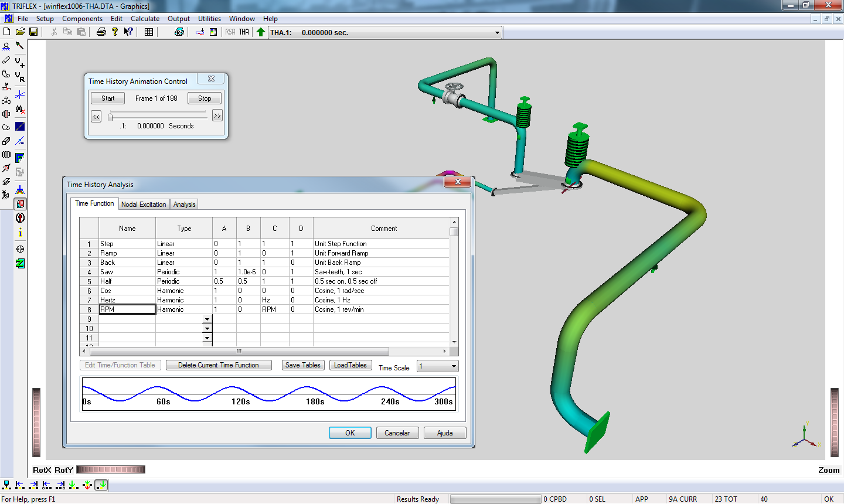
Task: Select the Saw name cell in row 4
Action: (x=127, y=272)
